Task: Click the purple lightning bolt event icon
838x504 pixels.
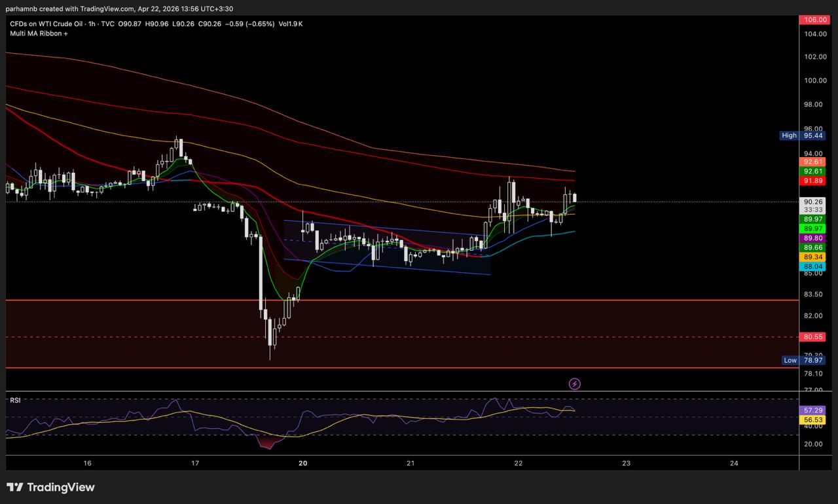Action: tap(574, 384)
